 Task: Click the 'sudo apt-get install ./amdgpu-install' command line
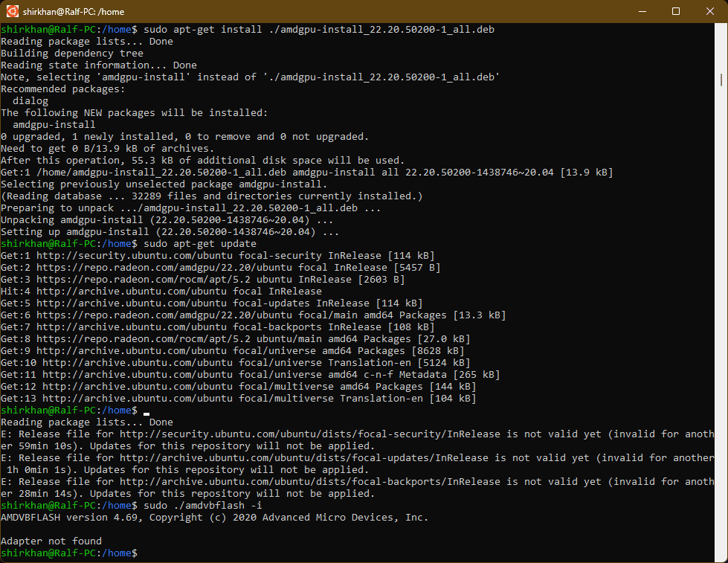click(248, 29)
